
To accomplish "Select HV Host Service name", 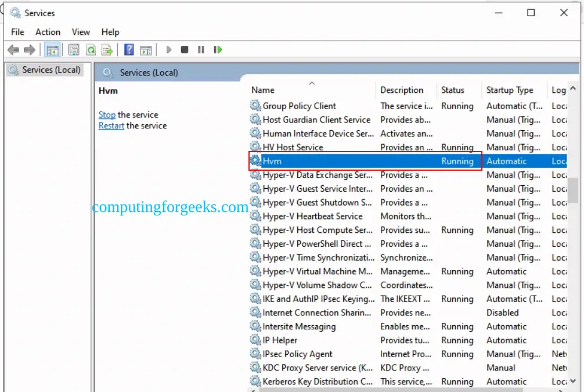I will [293, 147].
